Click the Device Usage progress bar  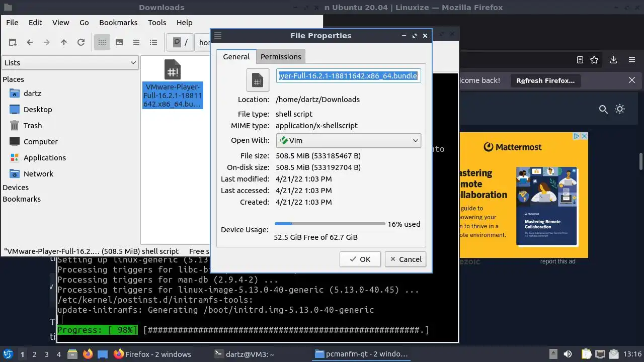tap(330, 224)
